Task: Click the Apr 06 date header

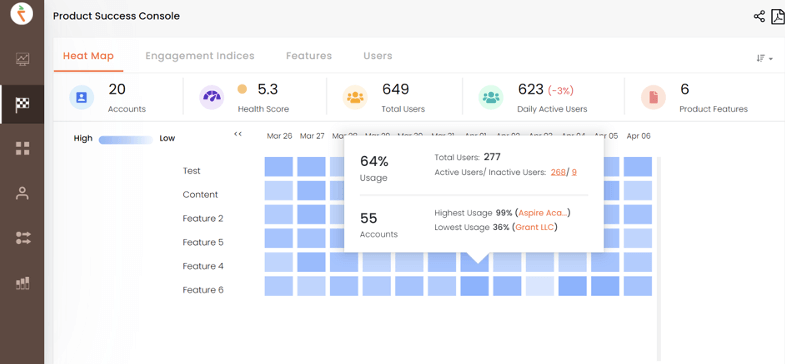Action: pos(638,136)
